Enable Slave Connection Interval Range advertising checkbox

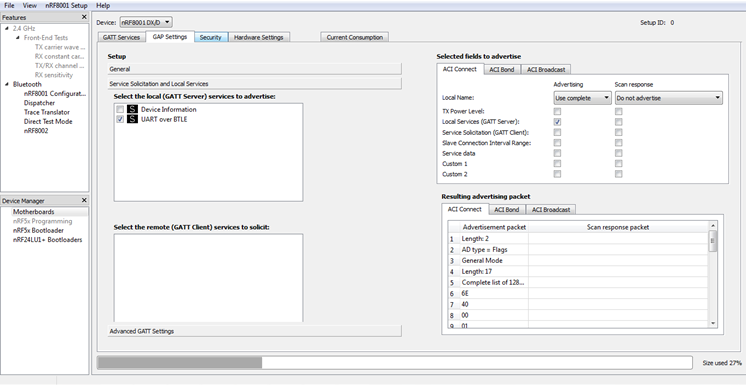pyautogui.click(x=557, y=143)
